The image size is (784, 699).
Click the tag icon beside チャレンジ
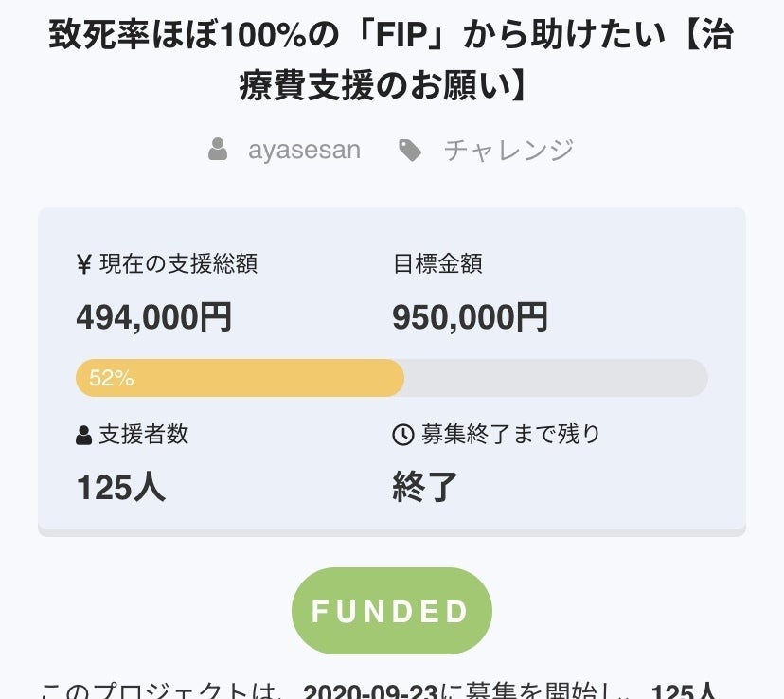point(410,150)
